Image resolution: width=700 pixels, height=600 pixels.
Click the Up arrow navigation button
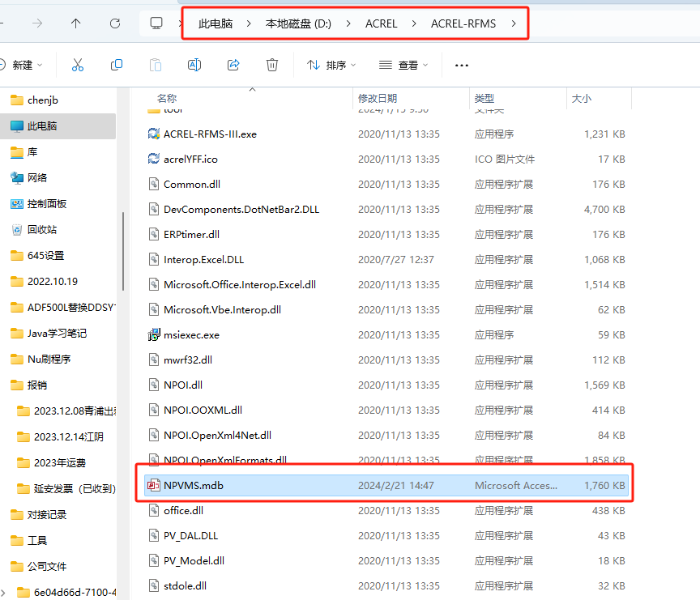point(76,23)
